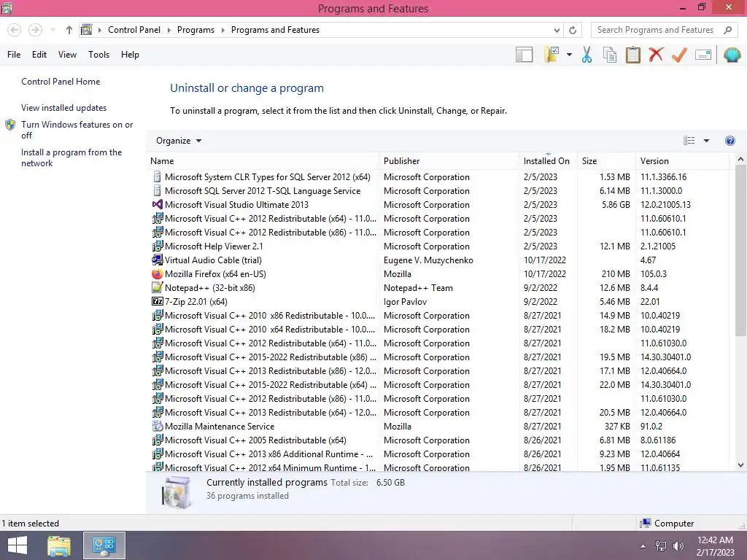The height and width of the screenshot is (560, 747).
Task: Click the scrollbar down arrow
Action: [740, 465]
